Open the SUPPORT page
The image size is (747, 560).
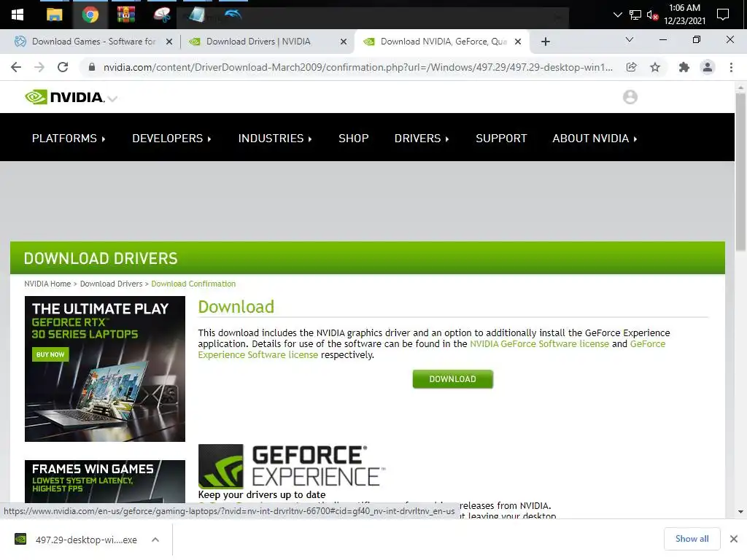[x=501, y=138]
